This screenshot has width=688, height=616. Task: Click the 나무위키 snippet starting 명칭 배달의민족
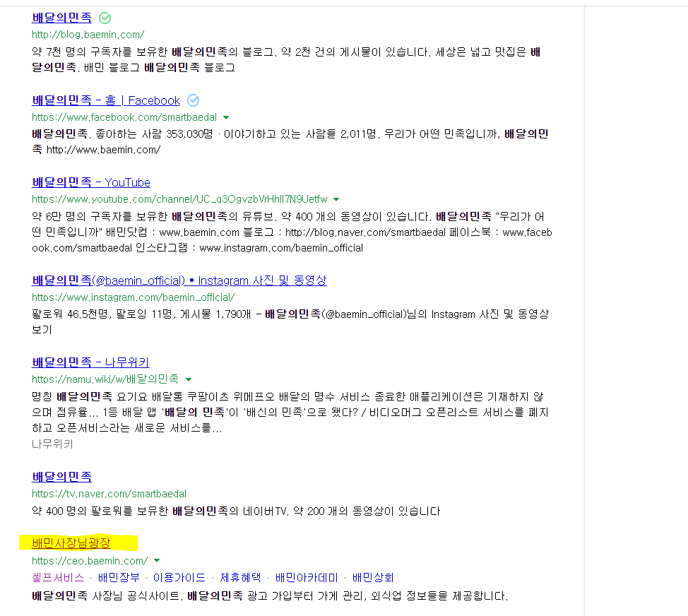click(x=290, y=412)
